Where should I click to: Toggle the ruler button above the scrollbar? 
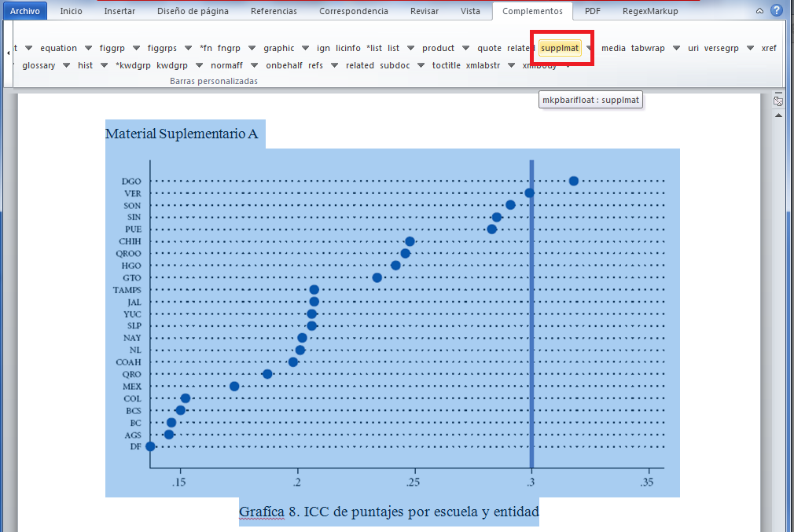[778, 101]
